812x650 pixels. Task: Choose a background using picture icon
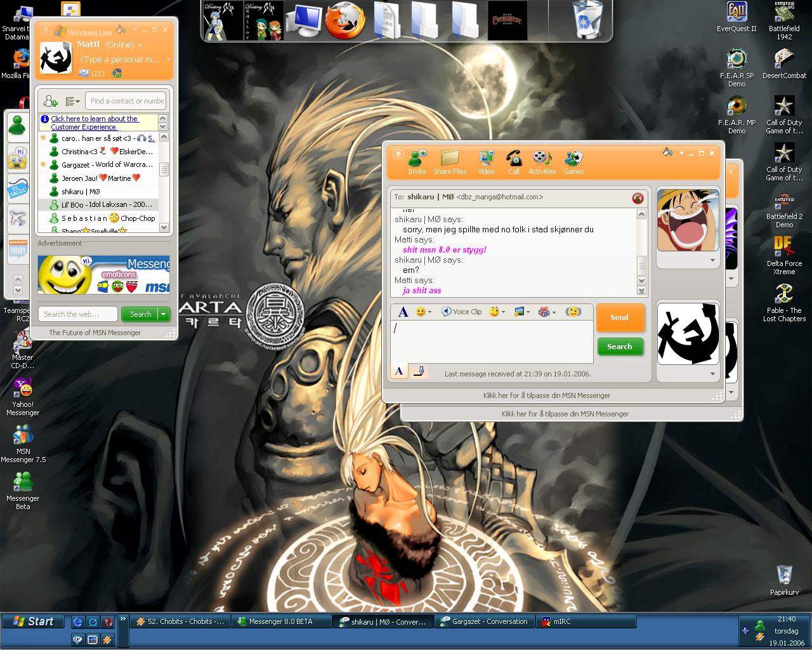(520, 312)
